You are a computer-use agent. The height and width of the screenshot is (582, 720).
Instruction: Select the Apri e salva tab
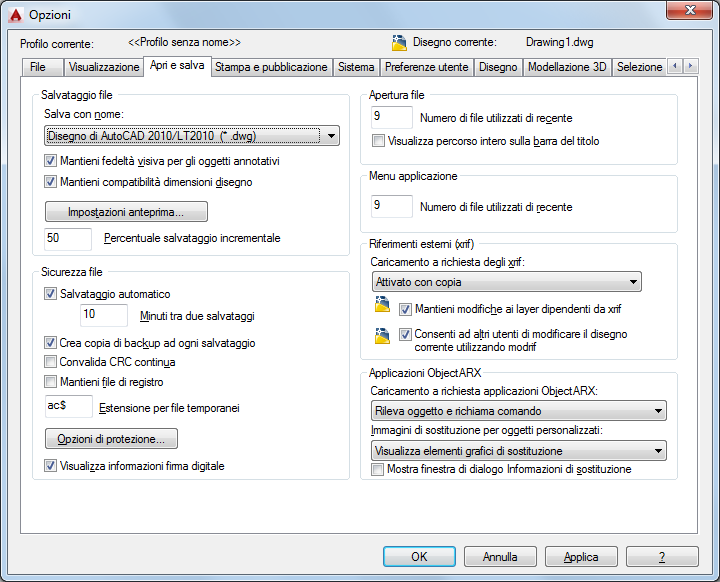coord(177,66)
